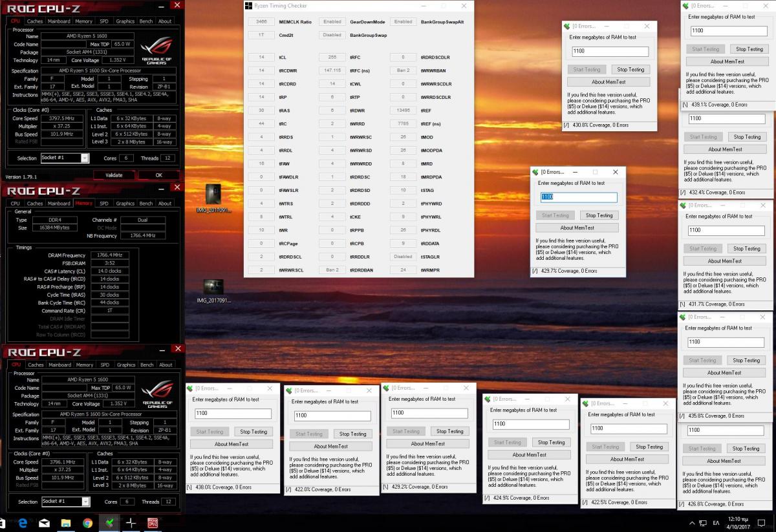Image resolution: width=776 pixels, height=532 pixels.
Task: Click Validate in the CPU-Z window
Action: tap(114, 175)
